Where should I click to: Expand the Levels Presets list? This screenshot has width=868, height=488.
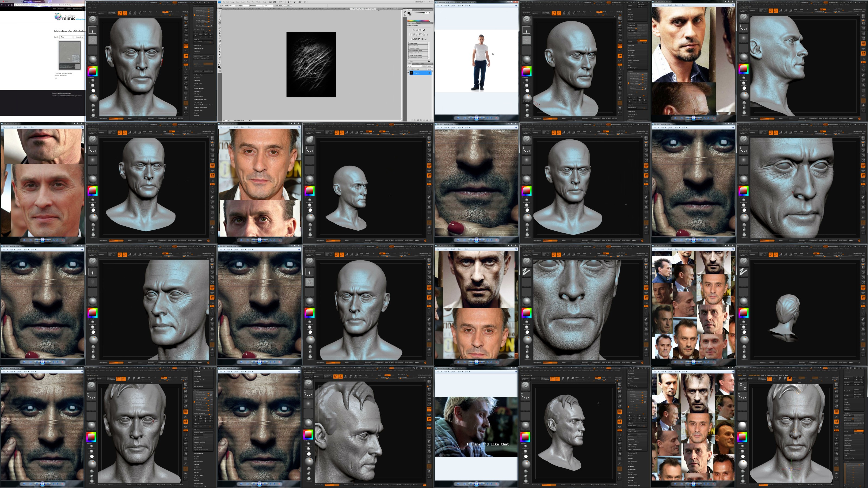pos(409,43)
